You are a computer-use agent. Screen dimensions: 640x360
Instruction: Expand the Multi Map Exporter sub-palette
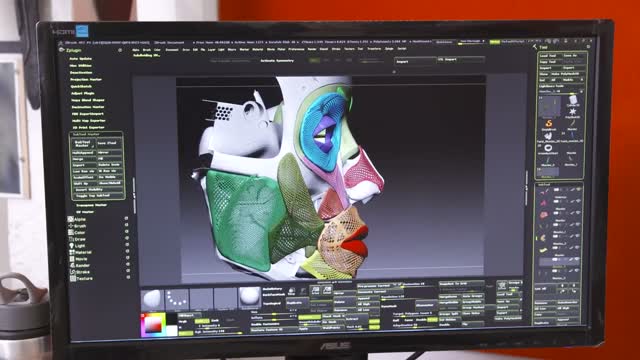pyautogui.click(x=89, y=121)
